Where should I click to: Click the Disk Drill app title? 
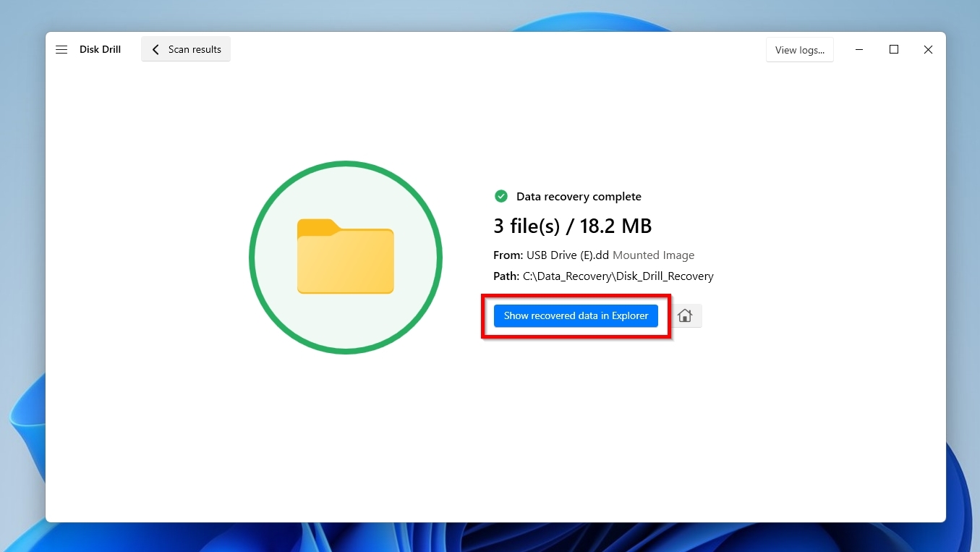tap(100, 49)
